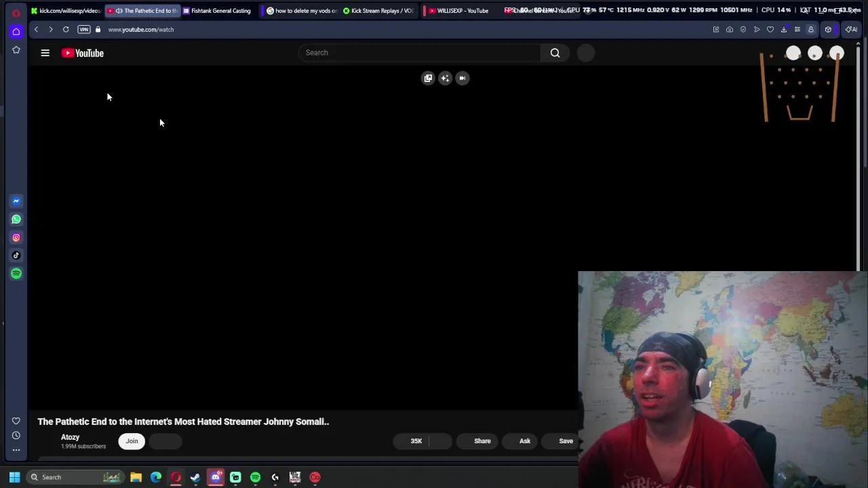The width and height of the screenshot is (868, 488).
Task: Click the send-arrow flow icon in the toolbar
Action: click(757, 29)
